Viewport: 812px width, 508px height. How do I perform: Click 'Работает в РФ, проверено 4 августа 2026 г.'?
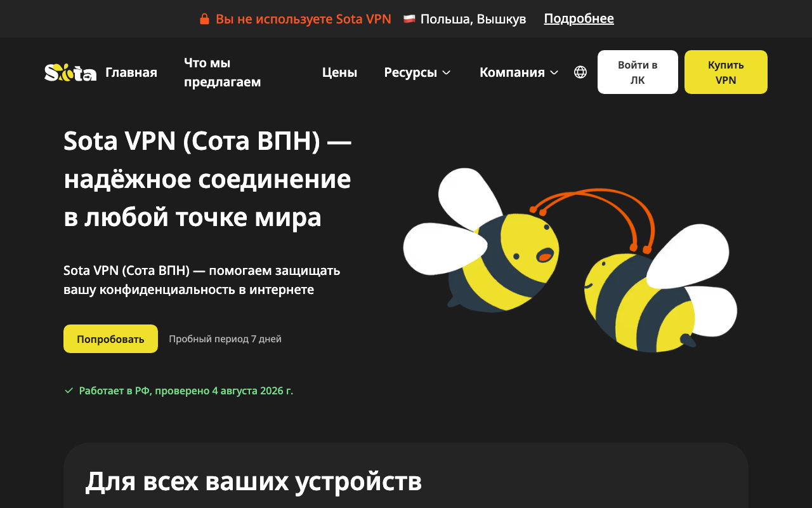(x=186, y=391)
